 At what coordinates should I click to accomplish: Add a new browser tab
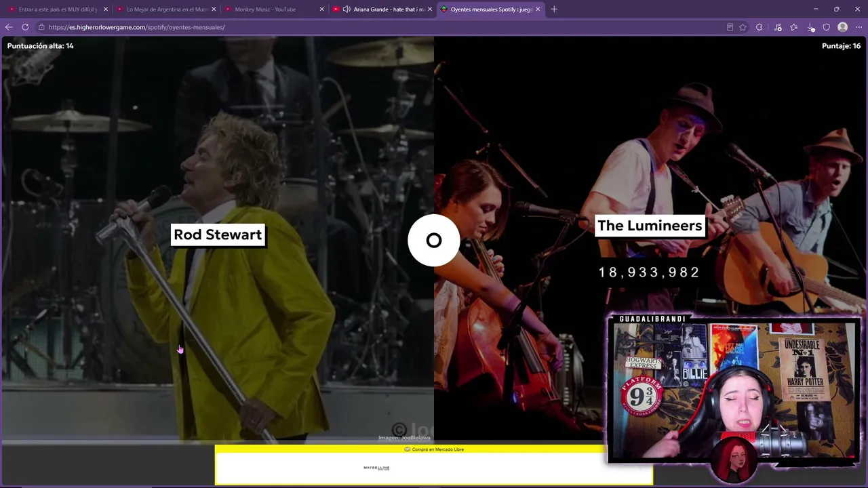coord(554,9)
